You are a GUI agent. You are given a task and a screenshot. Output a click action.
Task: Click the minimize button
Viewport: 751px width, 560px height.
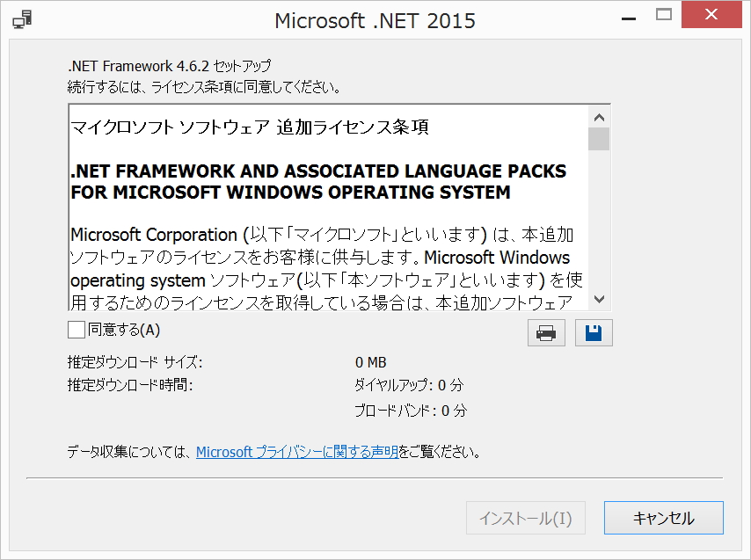coord(626,14)
